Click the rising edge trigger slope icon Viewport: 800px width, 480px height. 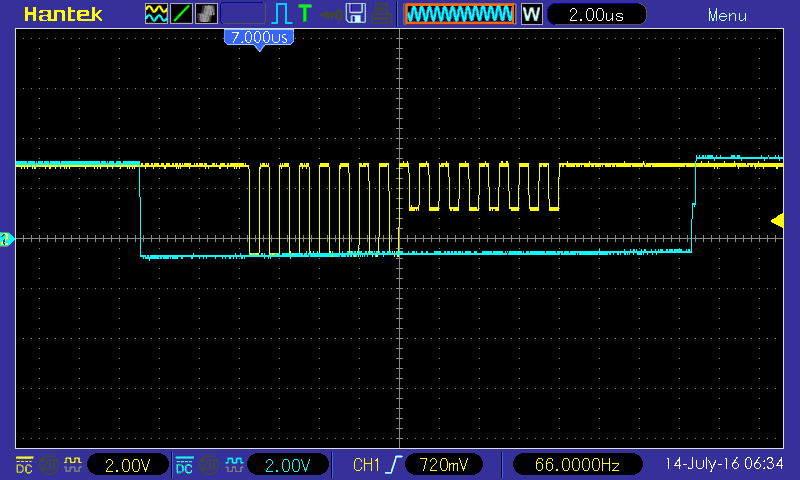tap(394, 465)
